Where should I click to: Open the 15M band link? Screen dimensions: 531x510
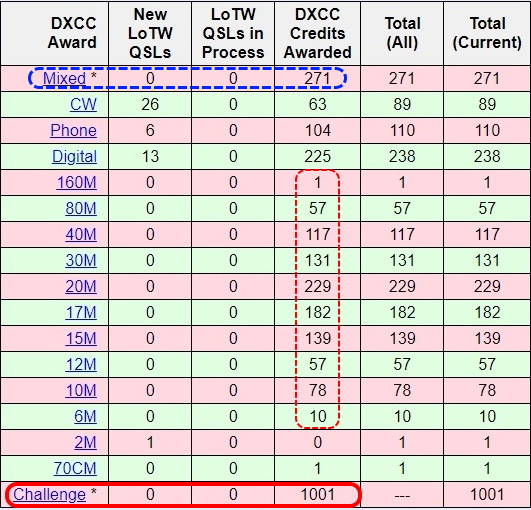pos(81,338)
